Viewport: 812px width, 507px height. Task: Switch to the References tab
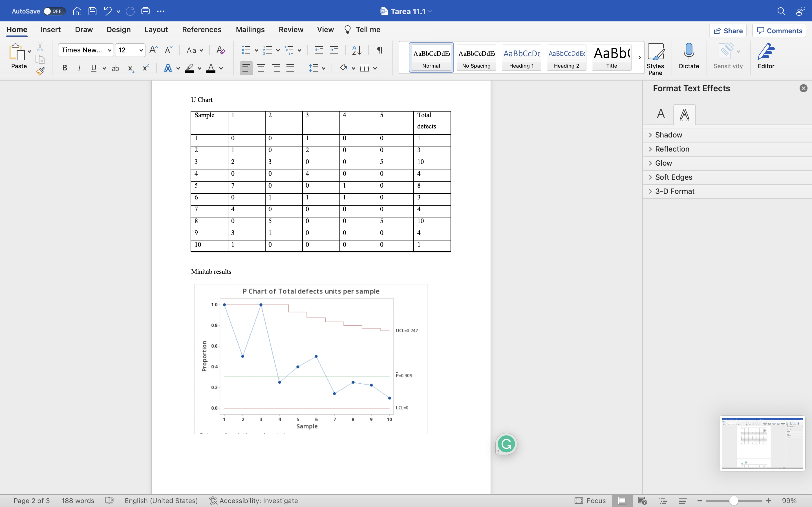201,30
